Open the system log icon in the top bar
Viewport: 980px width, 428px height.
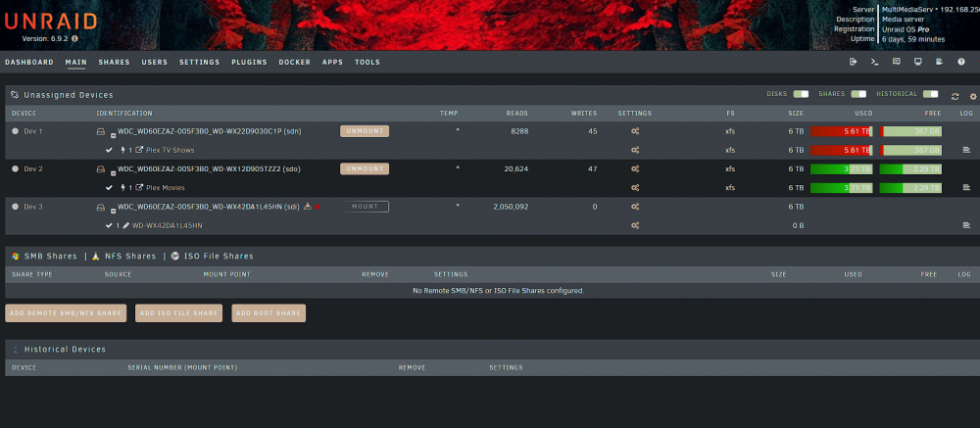[939, 62]
